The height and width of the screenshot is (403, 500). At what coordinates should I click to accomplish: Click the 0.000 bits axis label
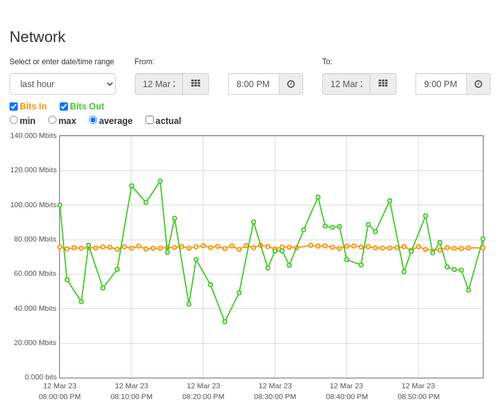coord(41,377)
